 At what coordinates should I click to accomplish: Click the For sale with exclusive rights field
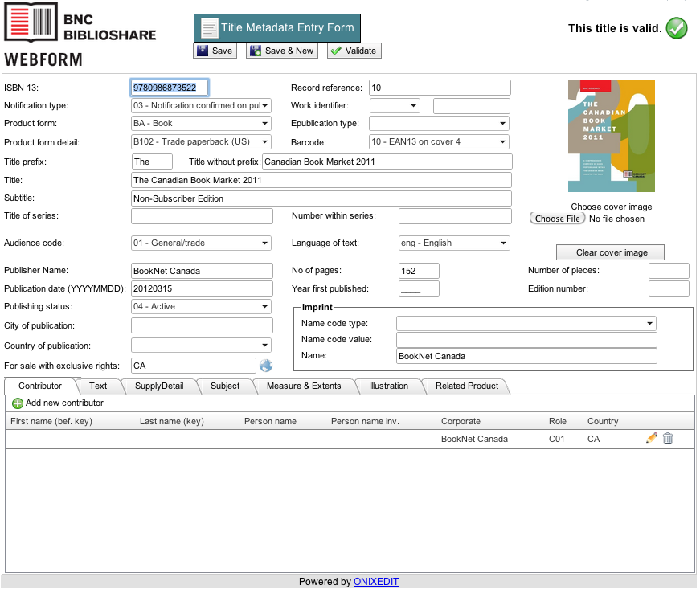194,366
